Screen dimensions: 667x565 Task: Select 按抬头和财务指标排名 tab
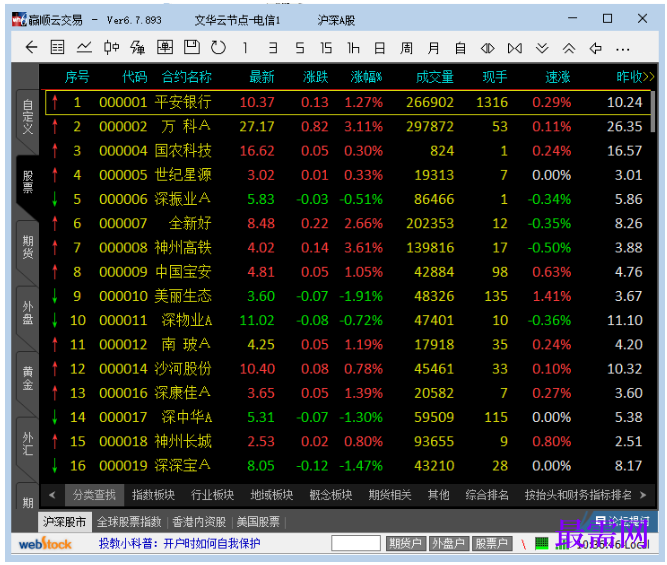point(578,495)
